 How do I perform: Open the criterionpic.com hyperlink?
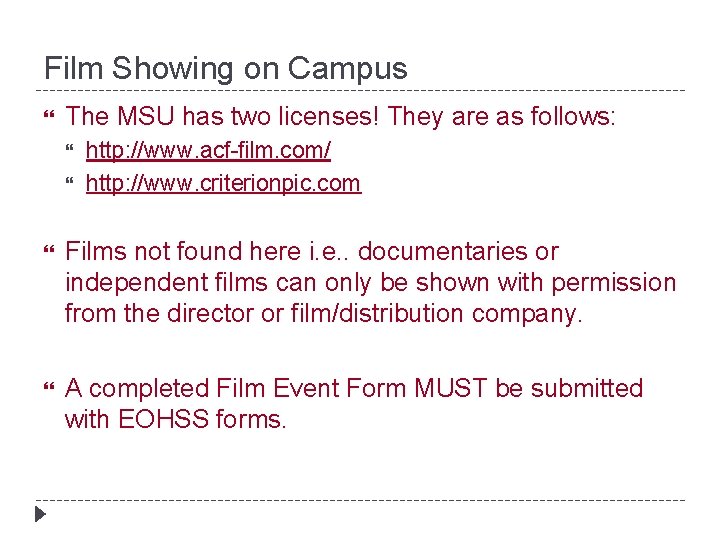click(x=224, y=184)
